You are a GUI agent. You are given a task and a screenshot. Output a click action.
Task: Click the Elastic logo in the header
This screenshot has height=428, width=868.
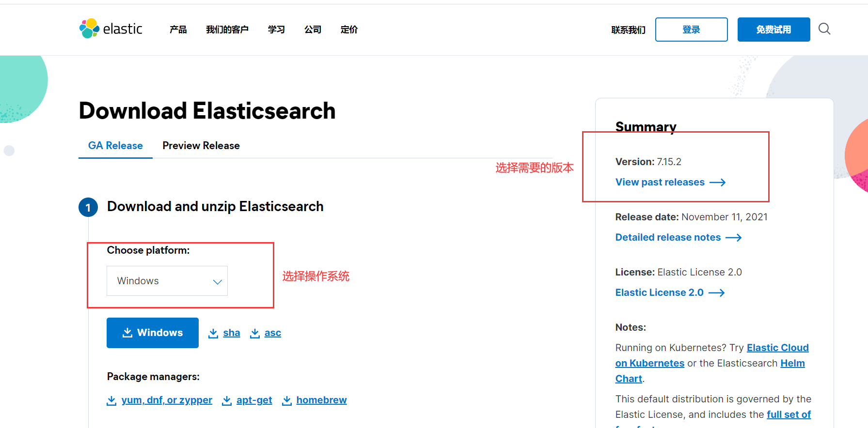pos(110,29)
